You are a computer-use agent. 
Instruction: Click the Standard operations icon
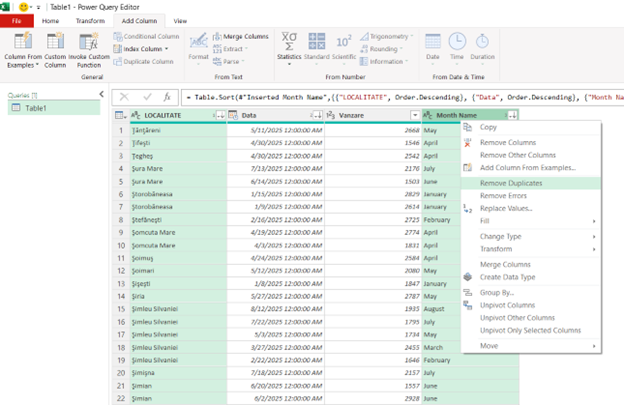tap(317, 41)
